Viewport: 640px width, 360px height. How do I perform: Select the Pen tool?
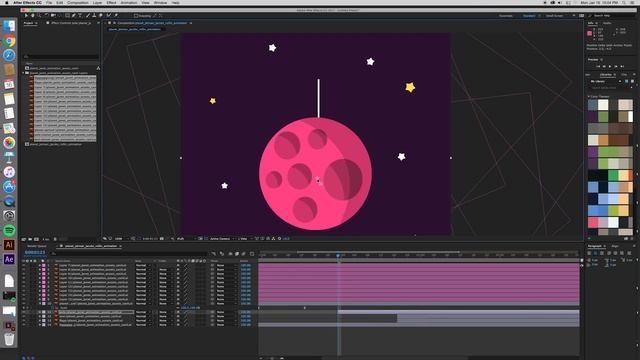73,16
